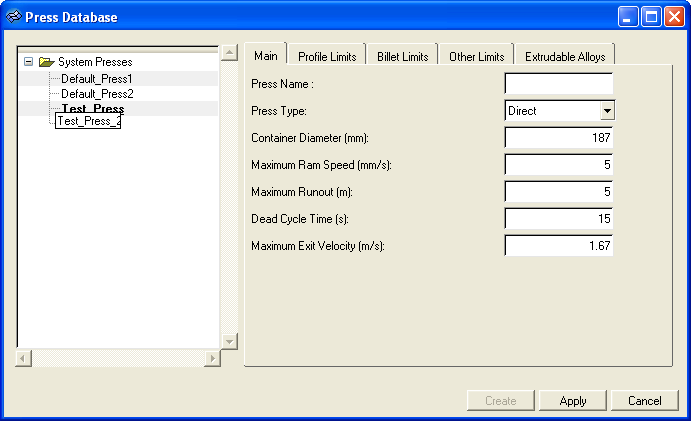Collapse the System Presses tree node
The height and width of the screenshot is (421, 691).
coord(28,62)
